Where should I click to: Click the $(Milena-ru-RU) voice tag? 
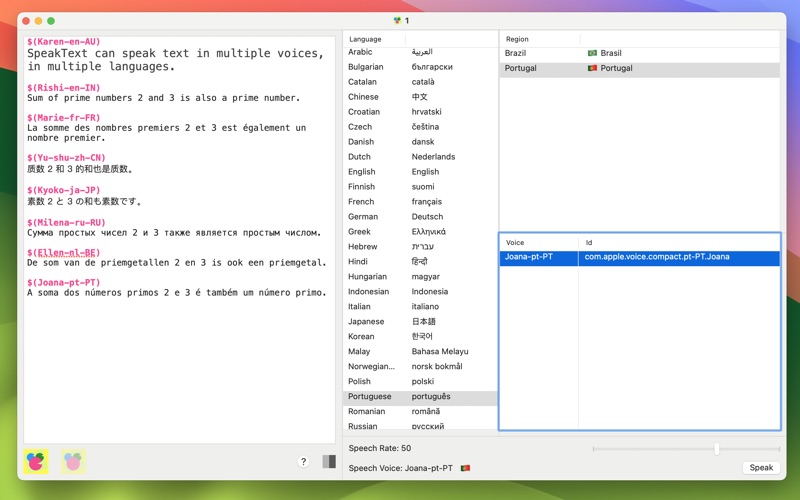click(66, 223)
